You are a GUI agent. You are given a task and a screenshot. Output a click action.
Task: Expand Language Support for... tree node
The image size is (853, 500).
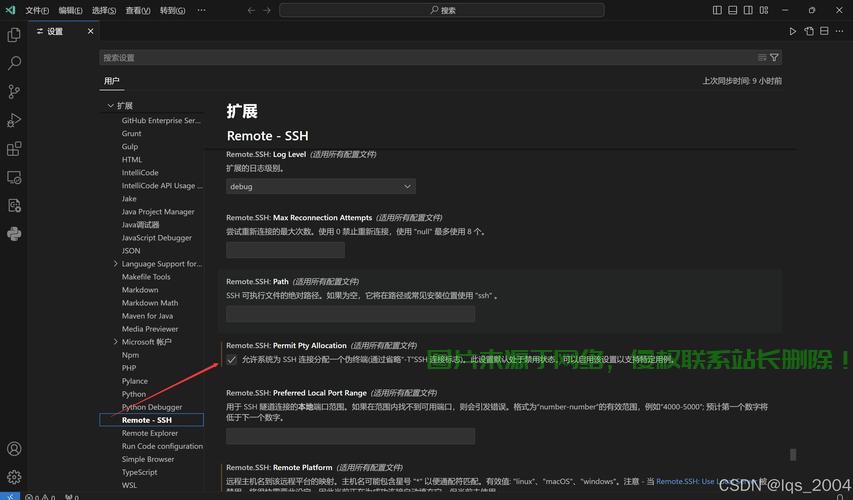pos(116,264)
